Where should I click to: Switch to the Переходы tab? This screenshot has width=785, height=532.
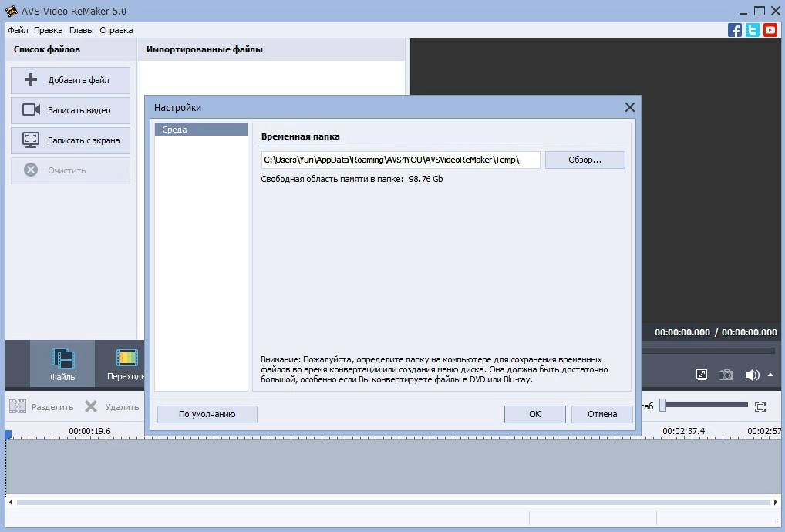coord(120,364)
